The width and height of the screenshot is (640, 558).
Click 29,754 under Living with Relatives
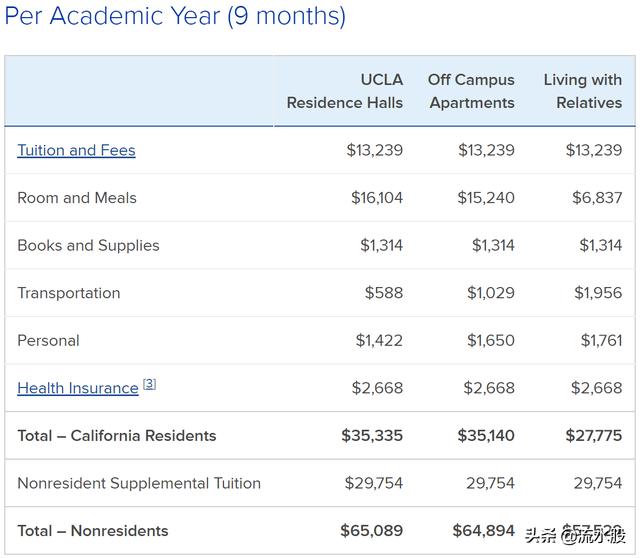598,483
